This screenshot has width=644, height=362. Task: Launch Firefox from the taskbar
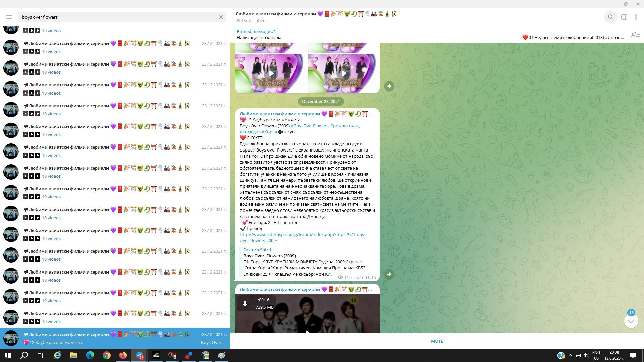click(123, 355)
